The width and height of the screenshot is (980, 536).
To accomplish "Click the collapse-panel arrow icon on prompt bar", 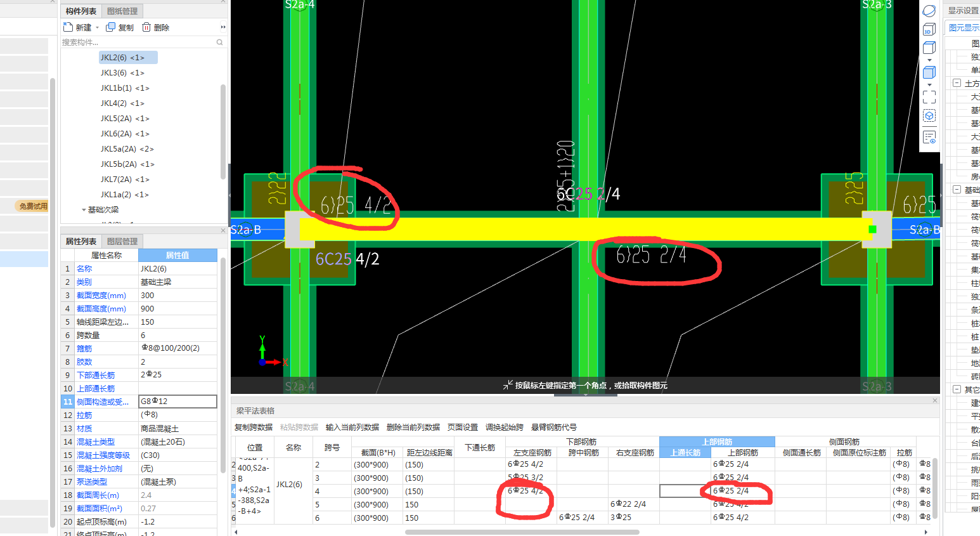I will coord(508,385).
